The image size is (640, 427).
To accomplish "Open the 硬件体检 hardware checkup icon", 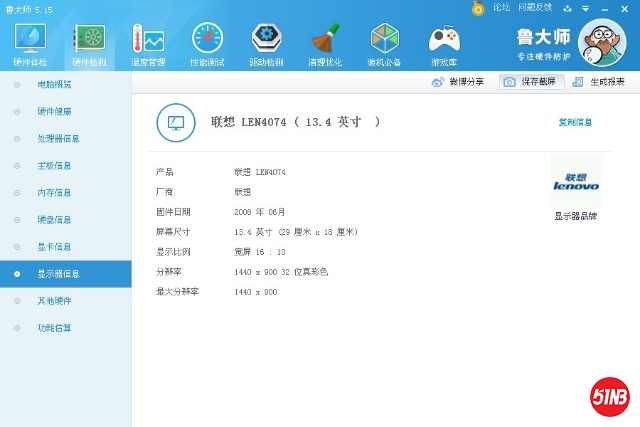I will 29,44.
